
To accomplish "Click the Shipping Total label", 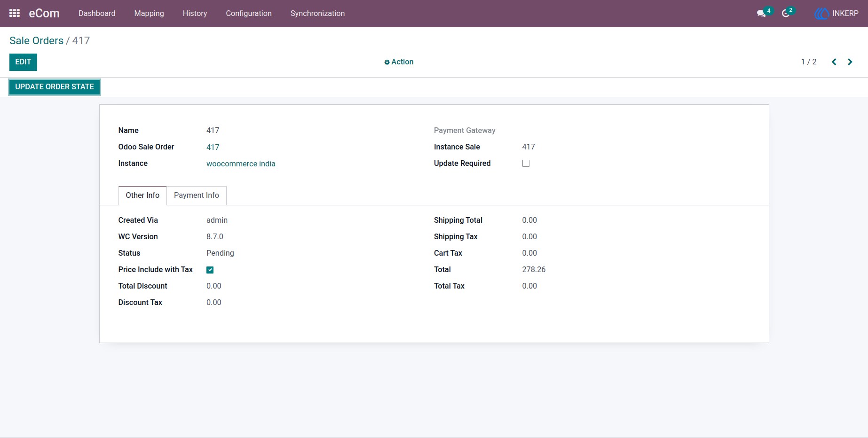I will pyautogui.click(x=458, y=220).
